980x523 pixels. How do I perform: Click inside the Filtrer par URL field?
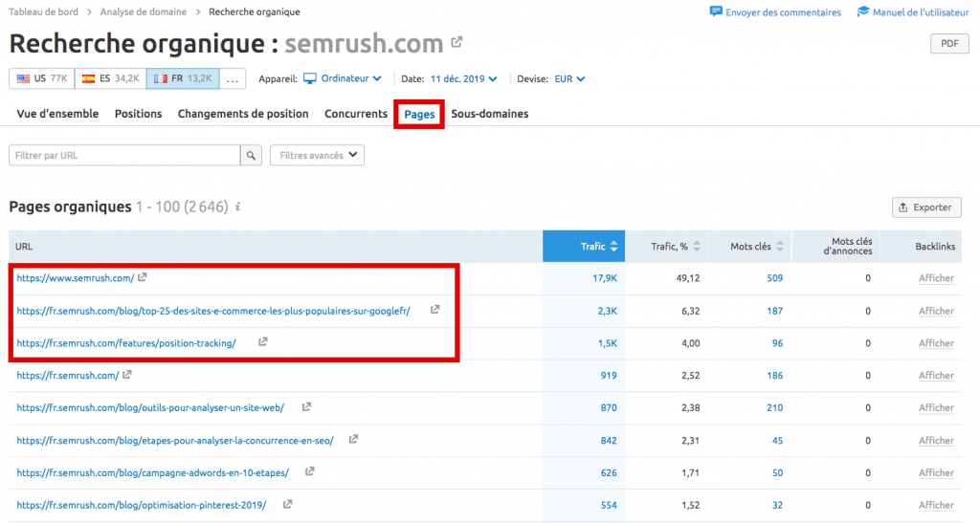tap(124, 156)
